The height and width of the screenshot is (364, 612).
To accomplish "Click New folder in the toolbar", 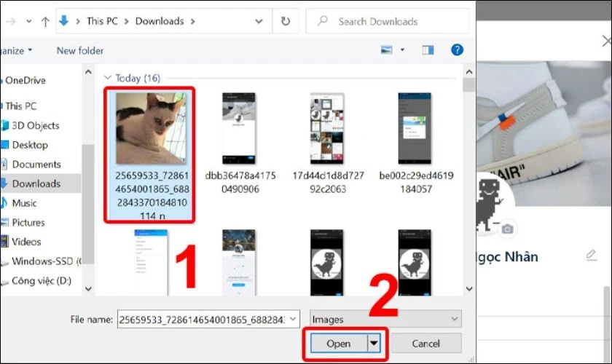I will [80, 50].
